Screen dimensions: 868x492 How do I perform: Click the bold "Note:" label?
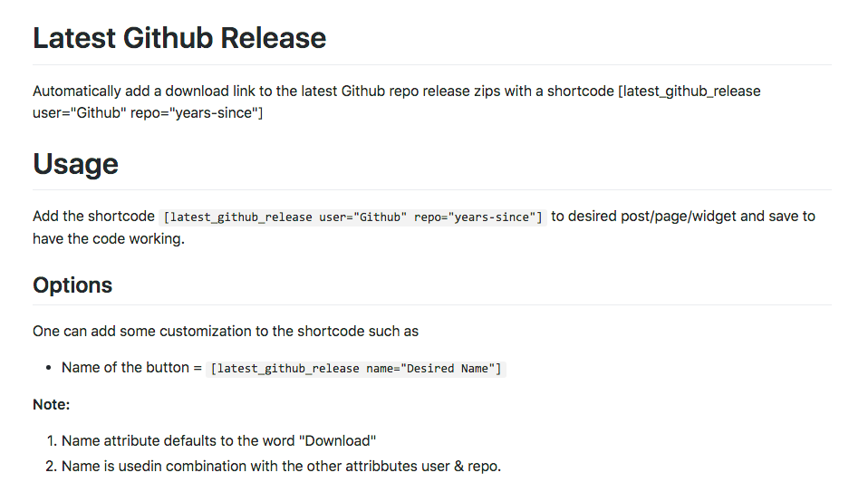[x=52, y=404]
